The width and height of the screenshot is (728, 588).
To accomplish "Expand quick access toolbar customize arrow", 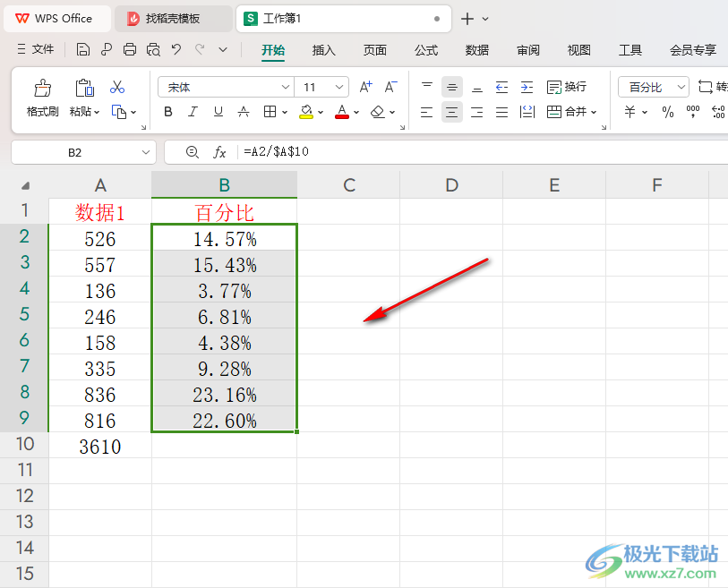I will coord(223,49).
